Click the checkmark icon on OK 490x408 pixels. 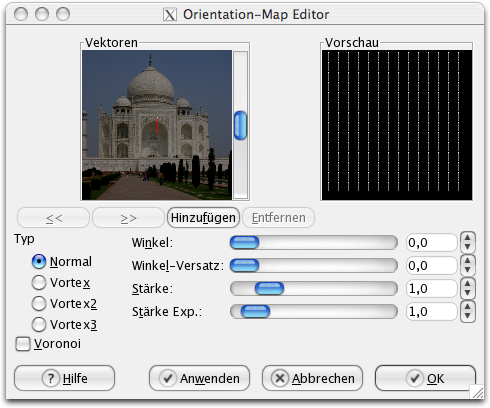pos(415,378)
